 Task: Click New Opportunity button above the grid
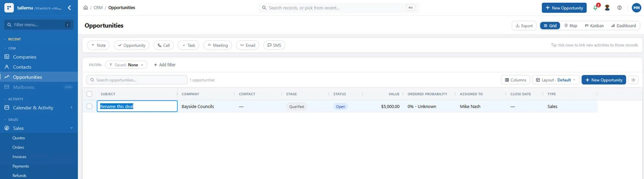click(604, 80)
